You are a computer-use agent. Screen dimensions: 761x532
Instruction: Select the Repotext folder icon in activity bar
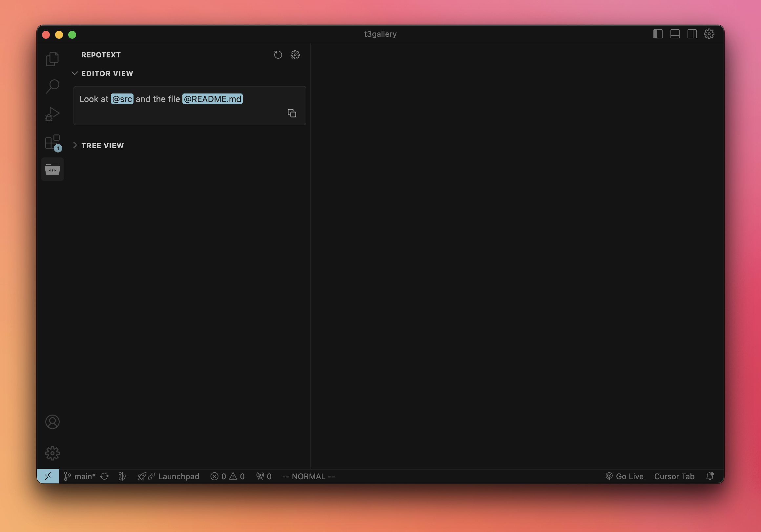52,169
